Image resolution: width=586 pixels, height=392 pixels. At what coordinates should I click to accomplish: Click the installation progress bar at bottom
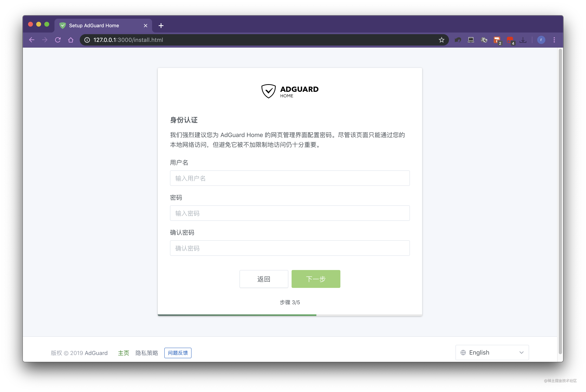290,314
